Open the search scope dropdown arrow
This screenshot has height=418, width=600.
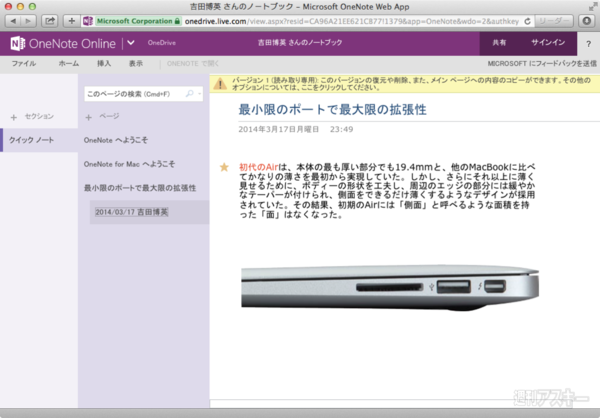(x=200, y=94)
